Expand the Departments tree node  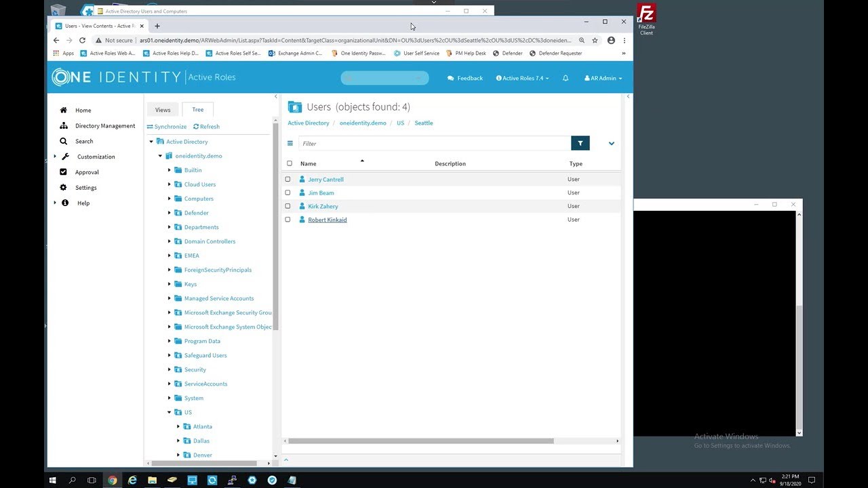point(170,227)
